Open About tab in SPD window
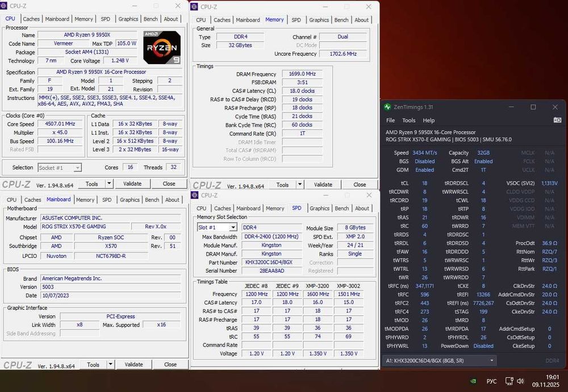Image resolution: width=568 pixels, height=392 pixels. (362, 208)
